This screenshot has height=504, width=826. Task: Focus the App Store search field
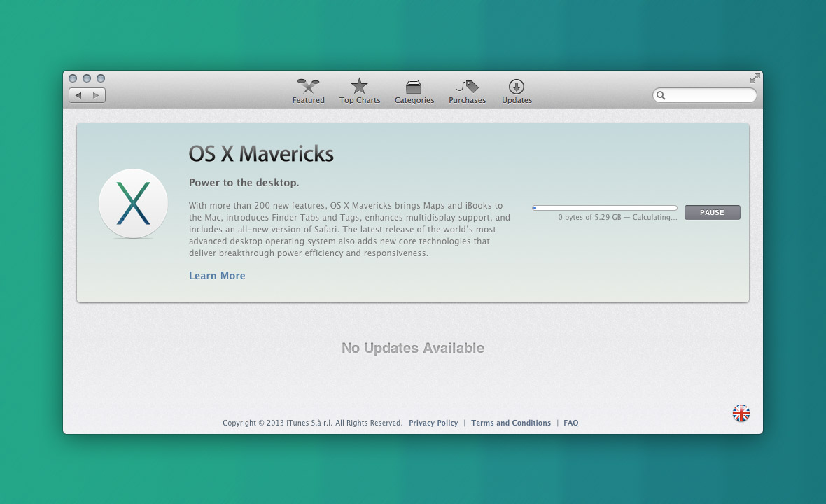tap(705, 95)
